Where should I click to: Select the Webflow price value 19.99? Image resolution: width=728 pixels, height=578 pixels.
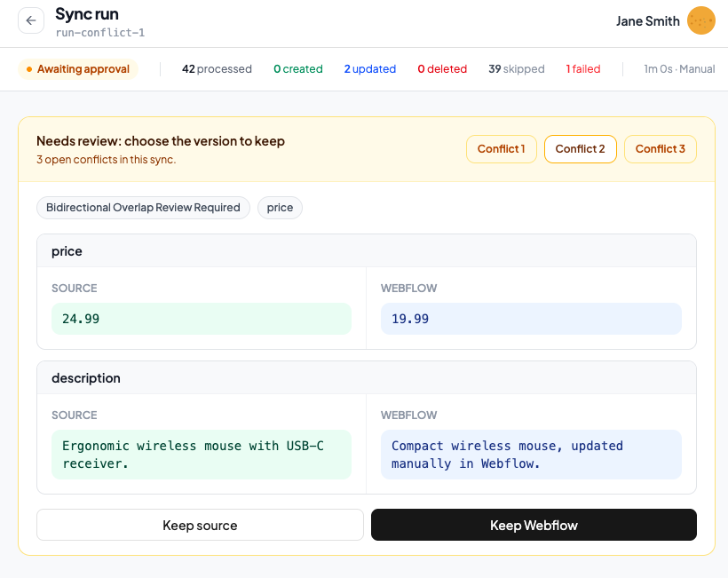[x=531, y=319]
